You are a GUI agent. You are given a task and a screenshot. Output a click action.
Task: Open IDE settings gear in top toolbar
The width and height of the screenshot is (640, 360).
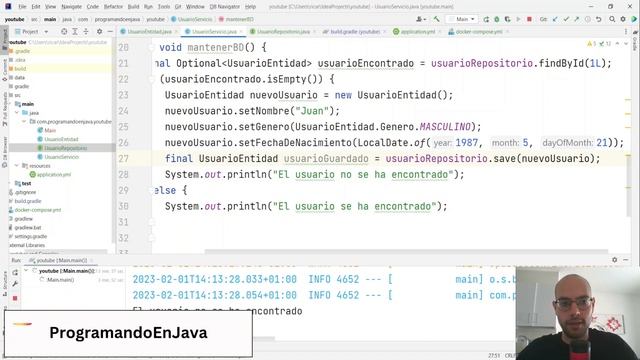click(623, 19)
